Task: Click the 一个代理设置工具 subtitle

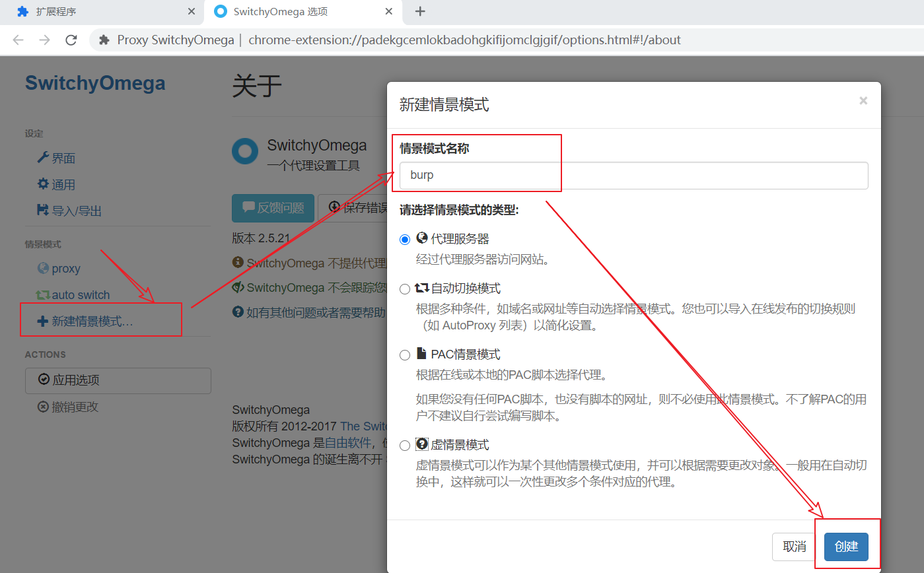Action: (314, 165)
